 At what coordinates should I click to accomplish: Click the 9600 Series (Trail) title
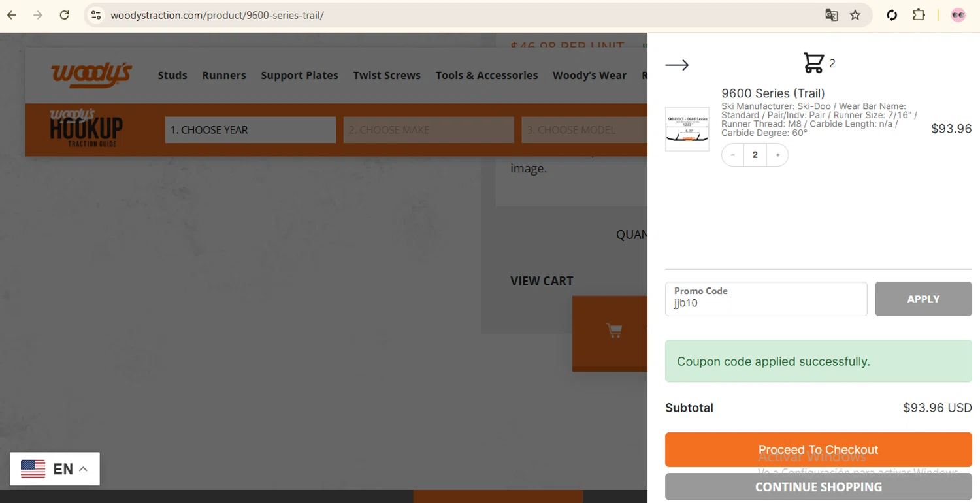click(x=773, y=93)
